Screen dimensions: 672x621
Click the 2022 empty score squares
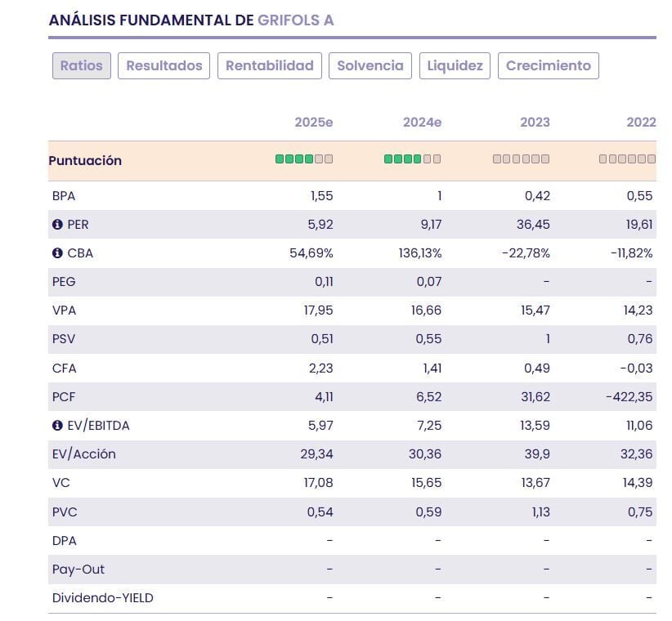[x=628, y=159]
